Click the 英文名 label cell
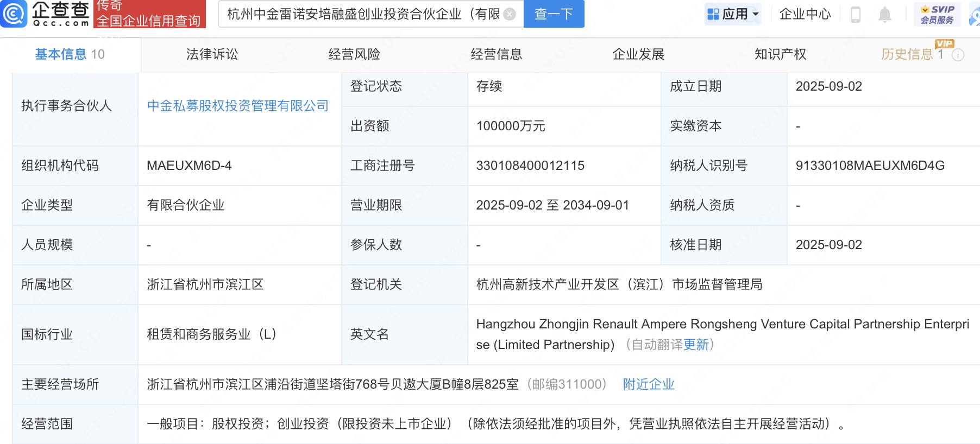The image size is (980, 444). 404,334
